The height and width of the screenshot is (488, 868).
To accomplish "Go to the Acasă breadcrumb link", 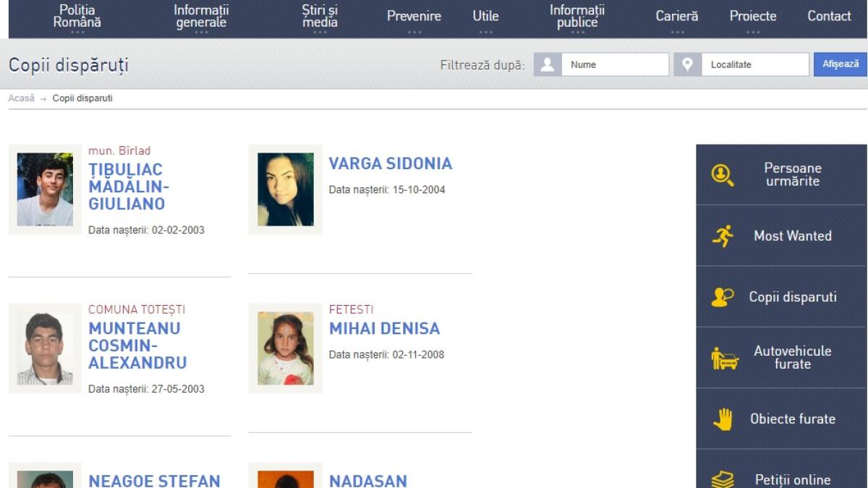I will (x=21, y=98).
